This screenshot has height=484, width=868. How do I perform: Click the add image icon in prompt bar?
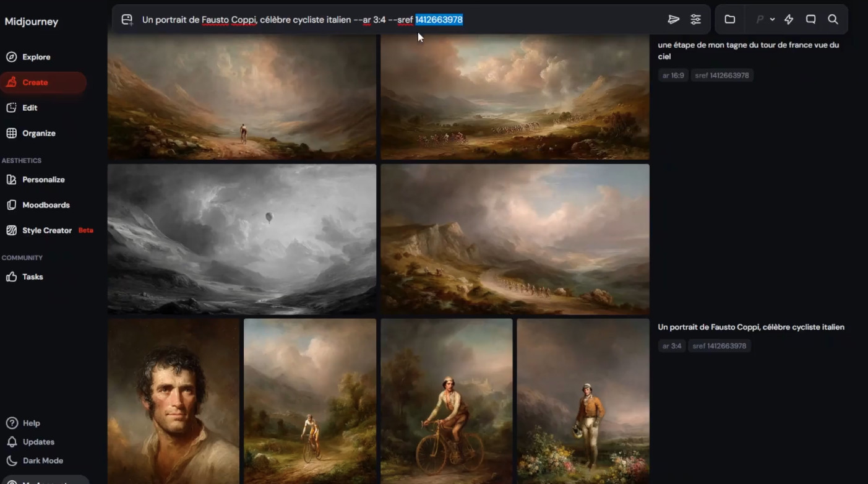click(x=127, y=20)
